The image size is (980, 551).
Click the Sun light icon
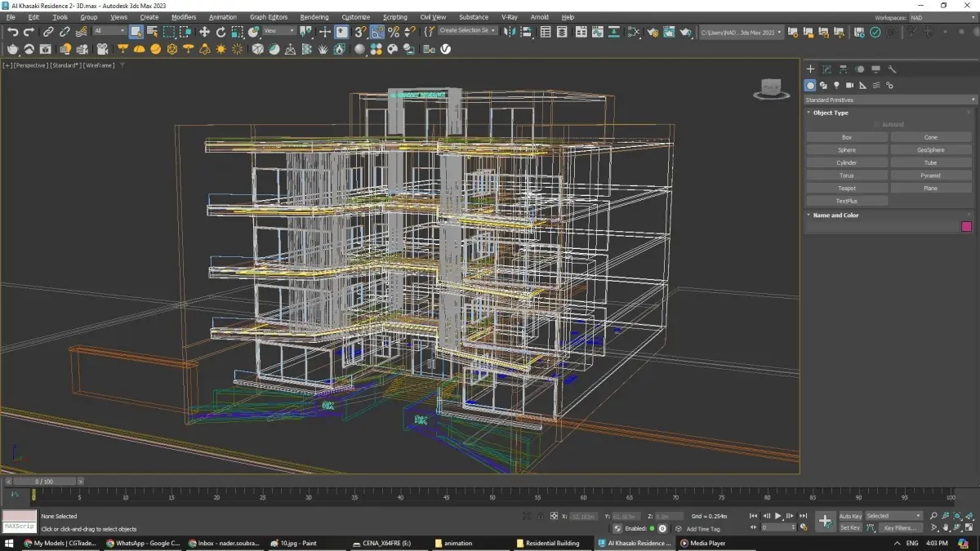point(220,49)
